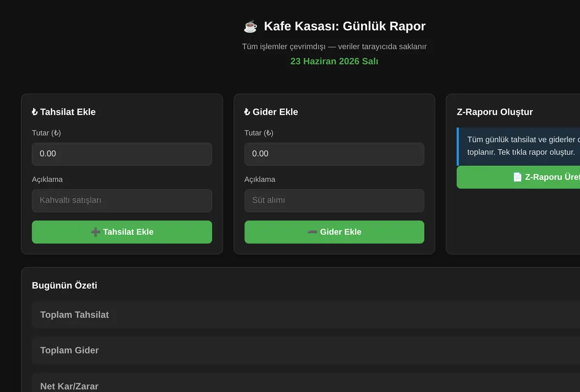Click the coffee cup icon in the header
The width and height of the screenshot is (580, 392).
(250, 26)
